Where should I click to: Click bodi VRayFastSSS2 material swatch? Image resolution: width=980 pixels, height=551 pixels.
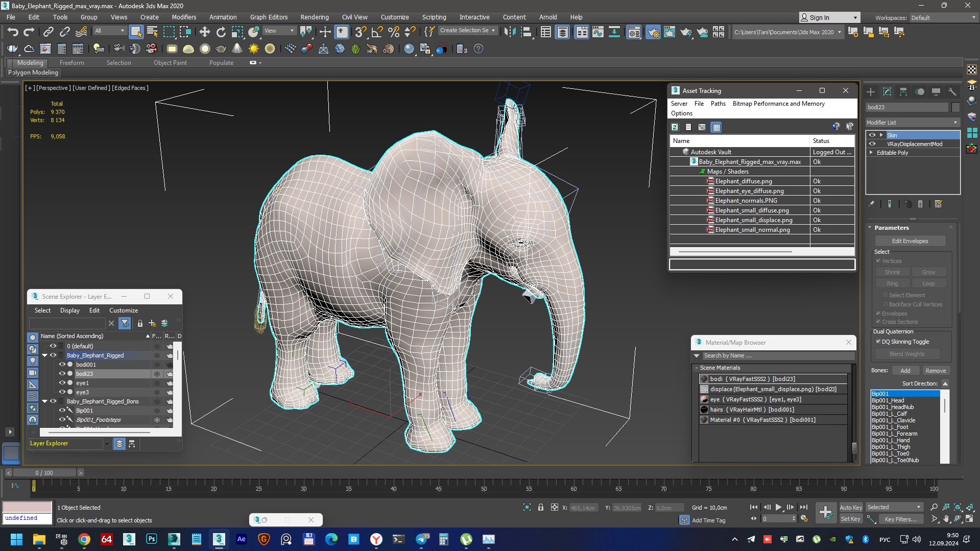tap(704, 379)
